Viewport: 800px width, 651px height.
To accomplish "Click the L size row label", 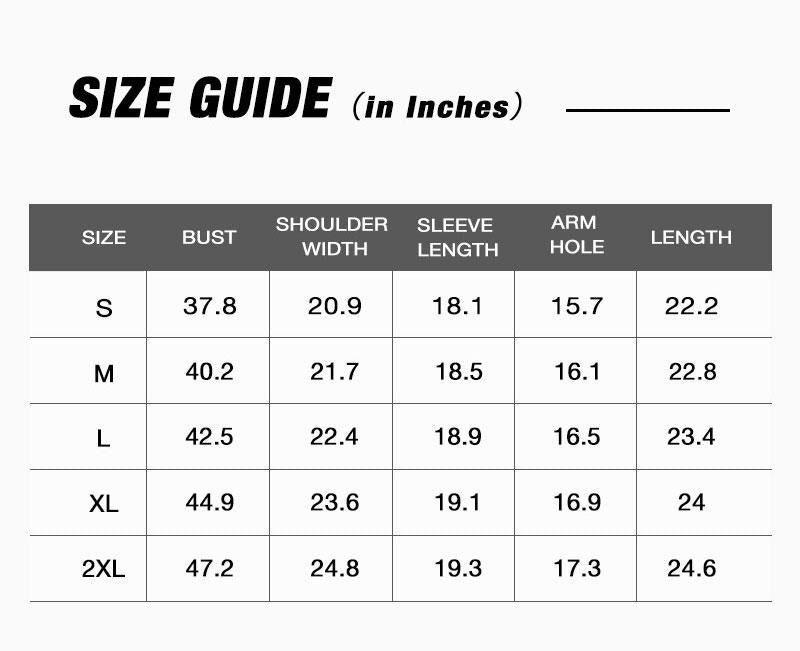I will [104, 438].
